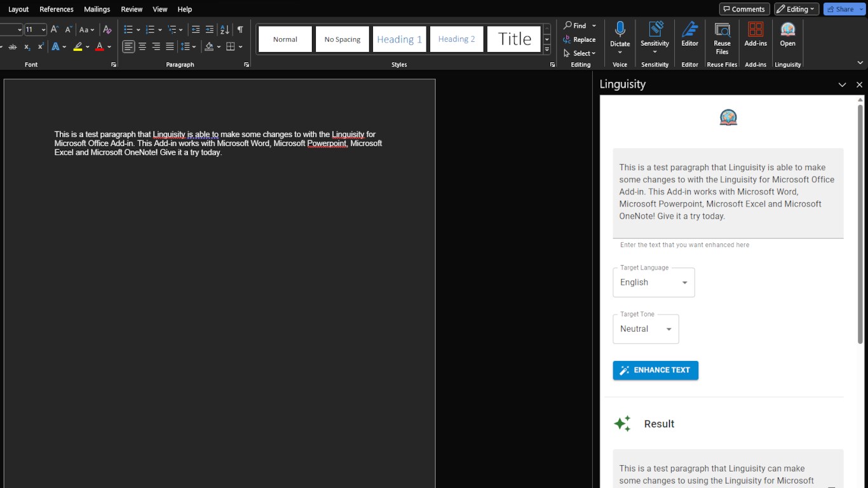The width and height of the screenshot is (868, 488).
Task: Apply the Heading 1 style
Action: (x=399, y=39)
